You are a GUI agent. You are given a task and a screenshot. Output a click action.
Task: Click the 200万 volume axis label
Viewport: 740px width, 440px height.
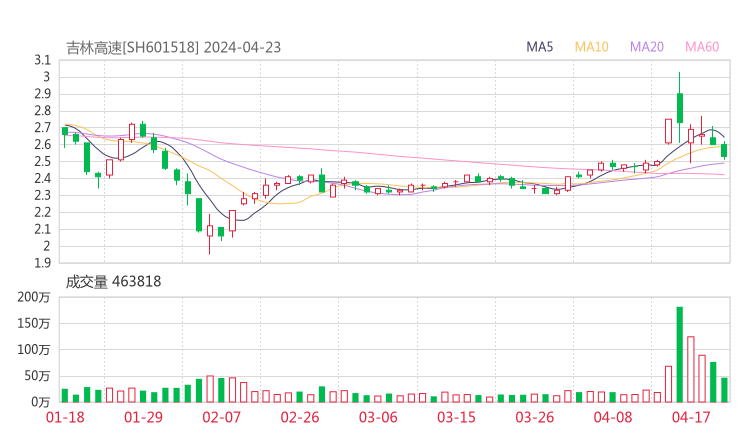[x=34, y=297]
